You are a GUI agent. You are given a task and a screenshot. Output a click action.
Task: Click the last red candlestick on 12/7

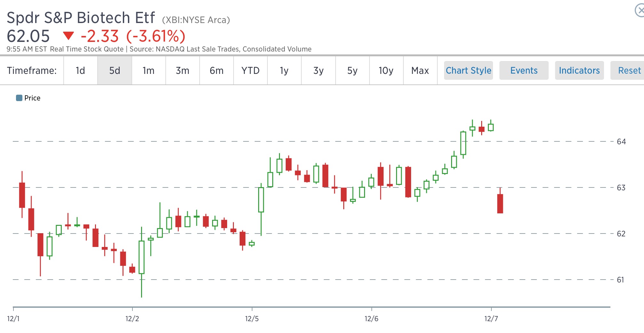click(500, 203)
